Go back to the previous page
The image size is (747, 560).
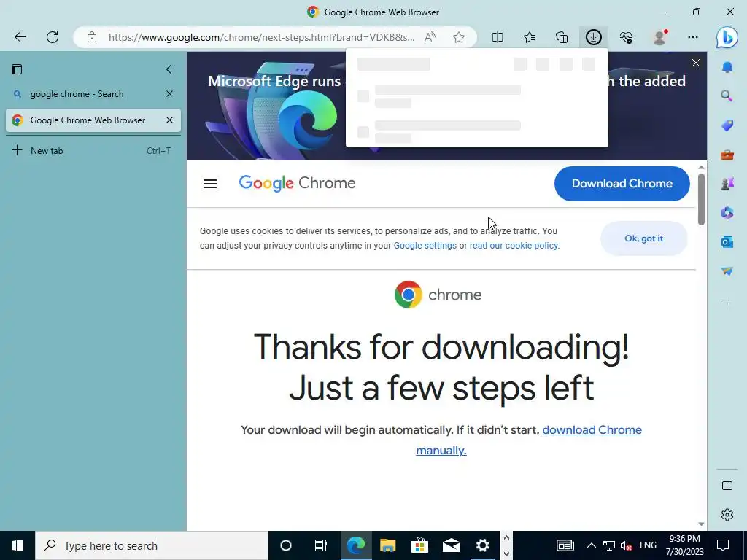[20, 37]
